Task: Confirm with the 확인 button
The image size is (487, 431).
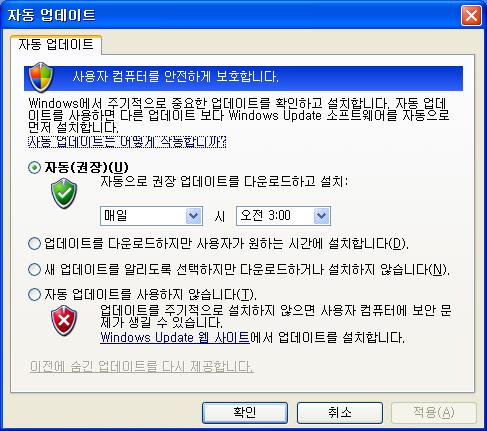Action: 245,413
